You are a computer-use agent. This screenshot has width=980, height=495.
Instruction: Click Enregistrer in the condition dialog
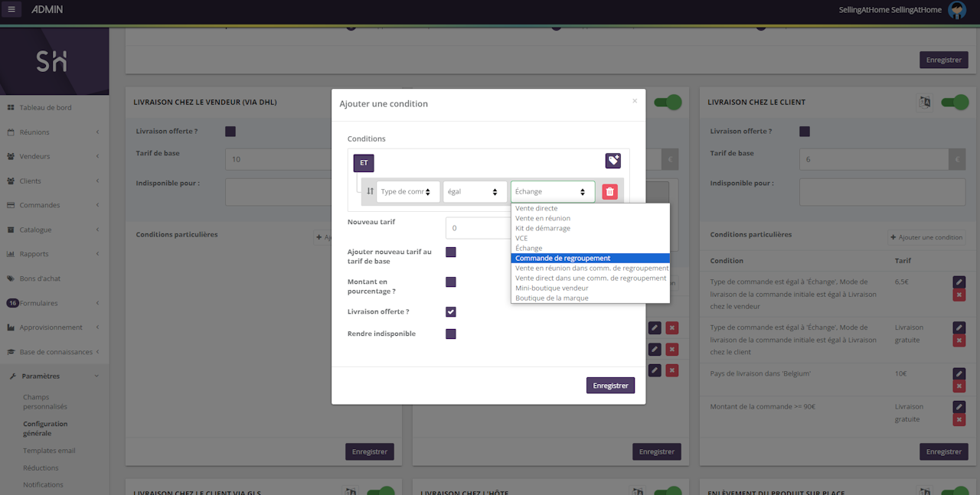tap(610, 386)
